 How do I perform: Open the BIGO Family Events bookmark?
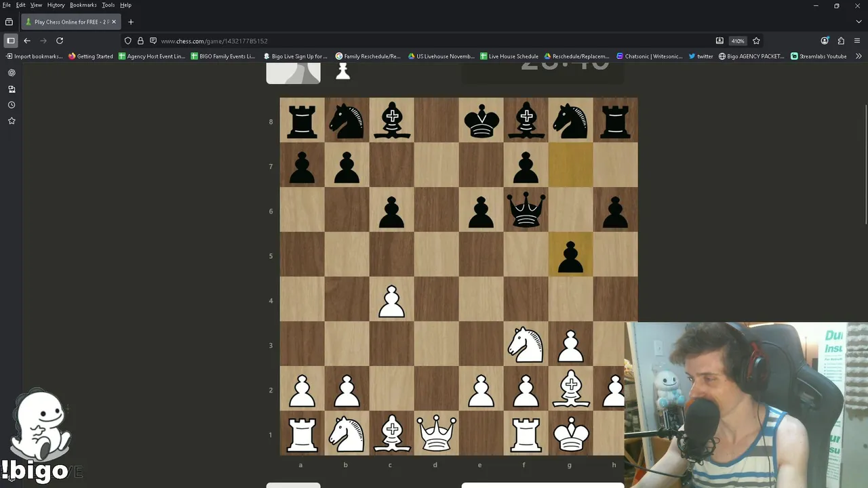tap(223, 56)
